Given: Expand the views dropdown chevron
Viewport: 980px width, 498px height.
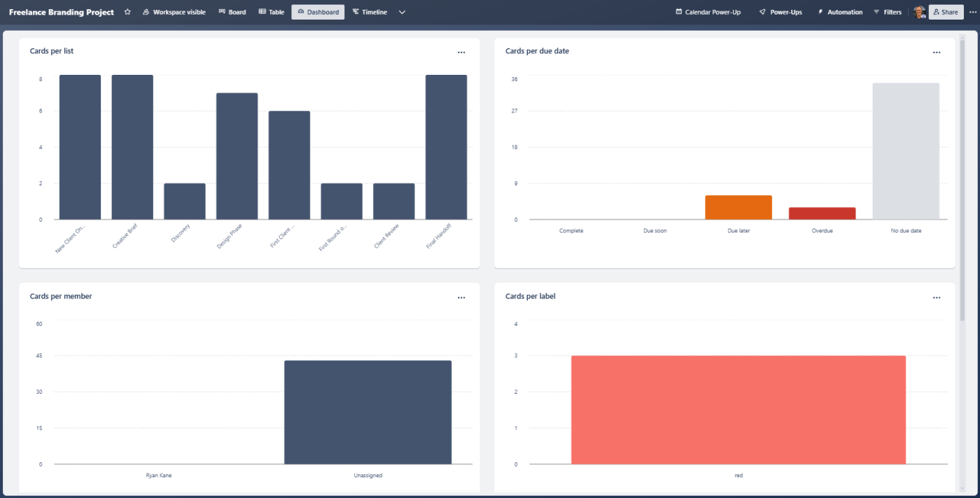Looking at the screenshot, I should click(x=402, y=12).
